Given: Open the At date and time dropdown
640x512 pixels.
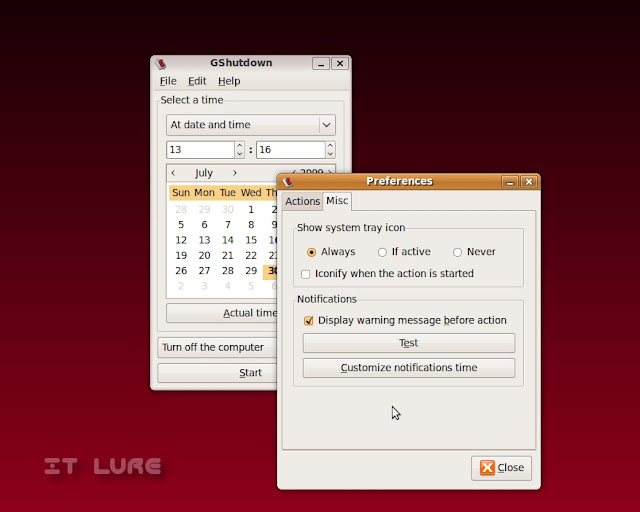Looking at the screenshot, I should point(251,125).
